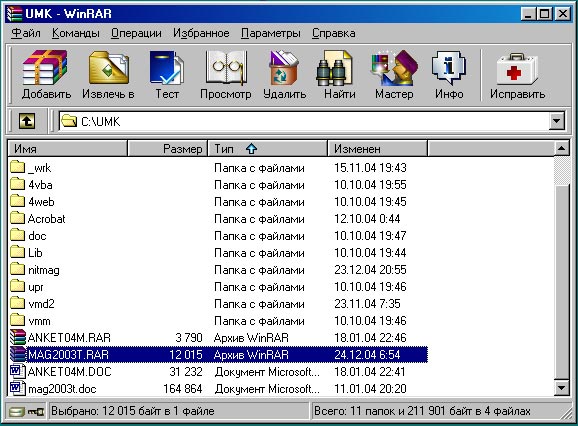
Task: Click date 23.12.04 20:55 of nitmag
Action: point(370,270)
